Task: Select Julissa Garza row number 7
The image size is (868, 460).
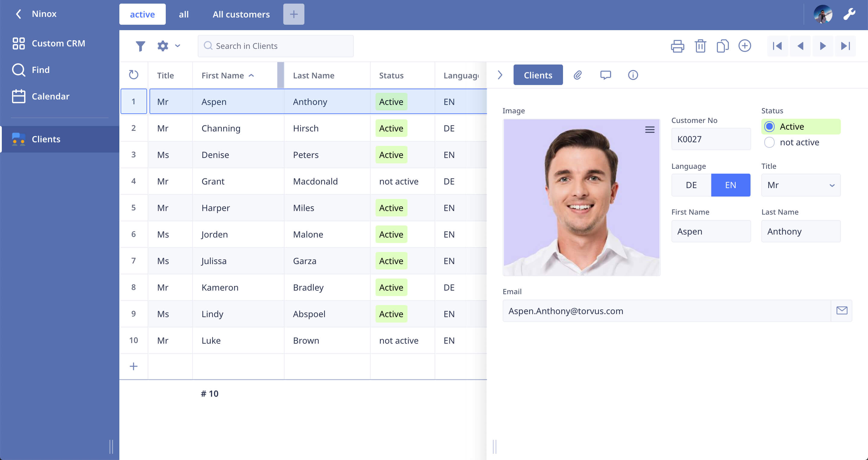Action: (134, 260)
